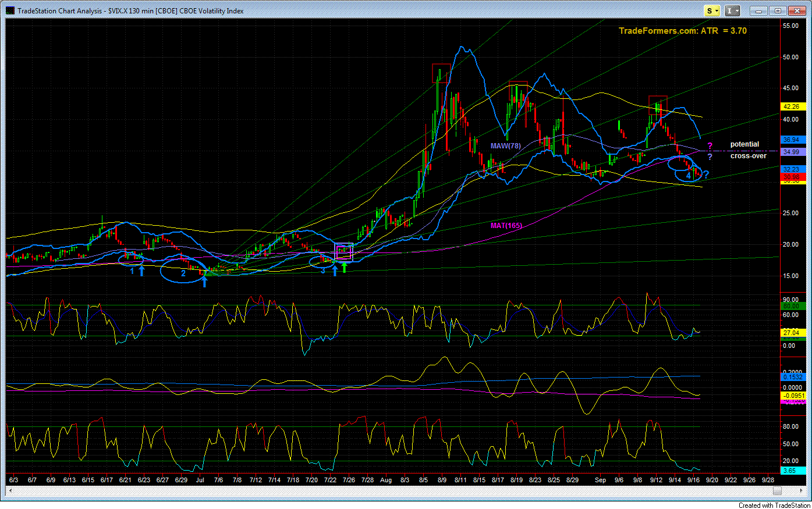Click the 9/16 date label on time axis
Viewport: 812px width, 509px height.
pyautogui.click(x=693, y=480)
